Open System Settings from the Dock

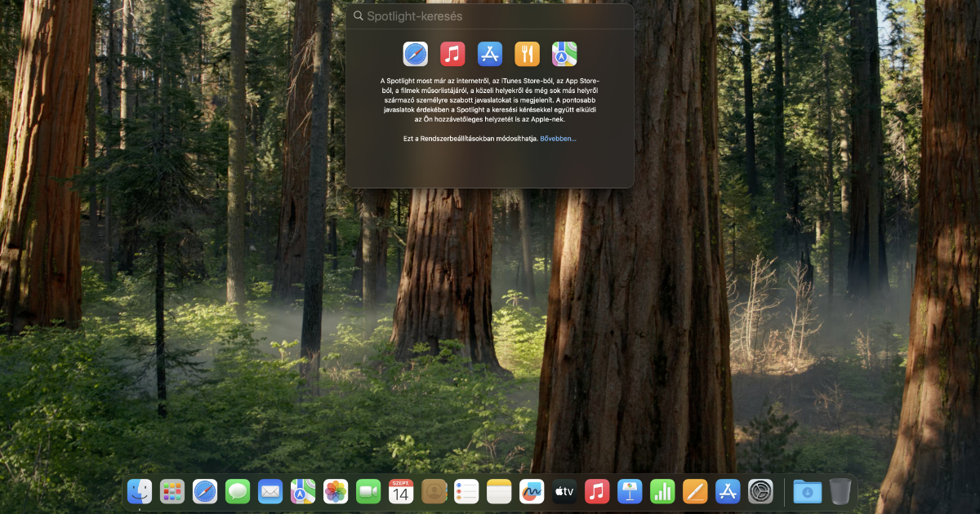[760, 491]
